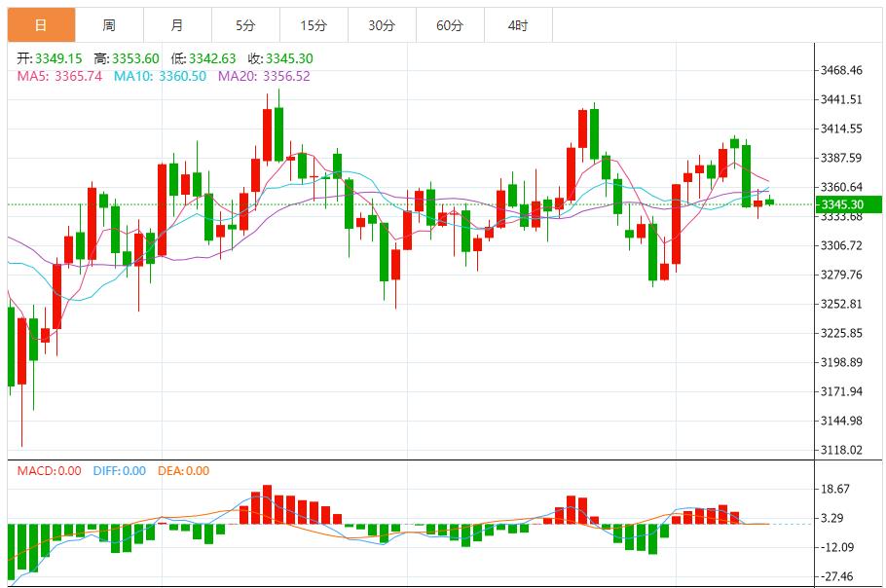Click the 3360.64 price axis label
The width and height of the screenshot is (886, 588).
click(841, 187)
